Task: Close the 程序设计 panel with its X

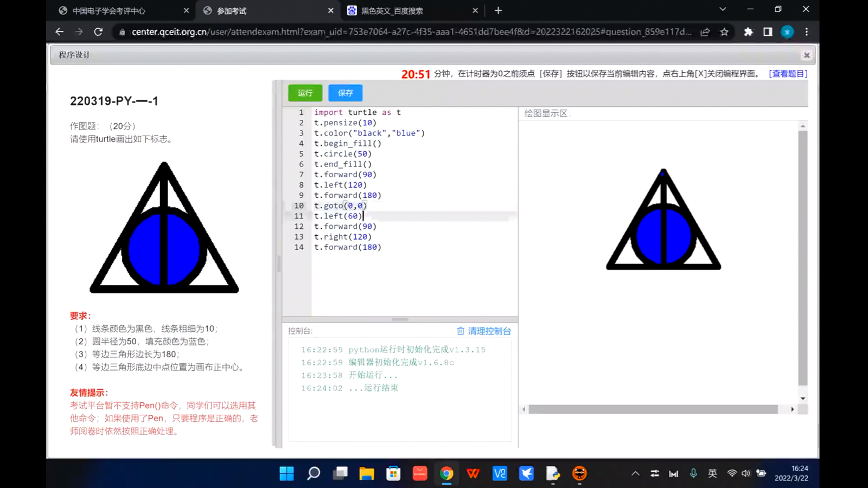Action: click(807, 55)
